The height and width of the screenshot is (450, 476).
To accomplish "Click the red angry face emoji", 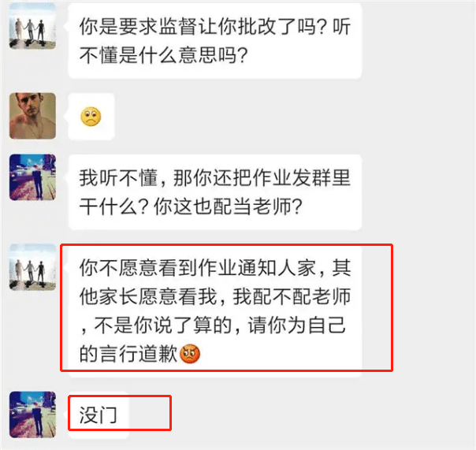I will point(190,354).
